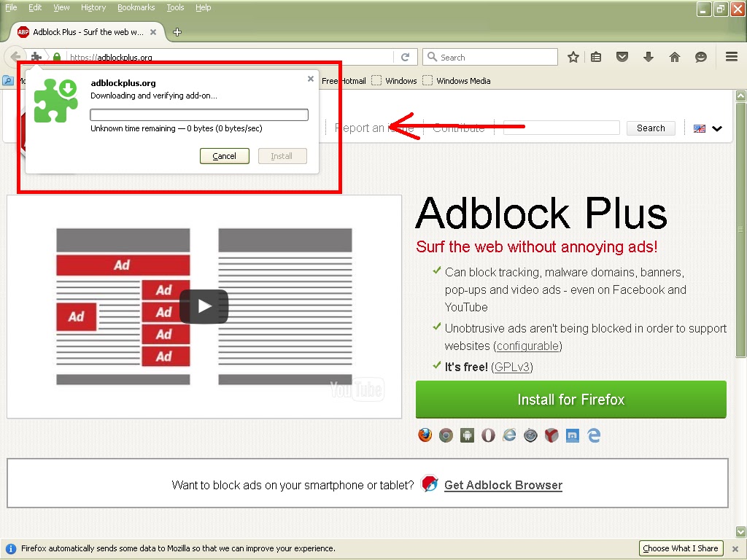Open the hamburger menu
This screenshot has height=560, width=747.
click(730, 56)
